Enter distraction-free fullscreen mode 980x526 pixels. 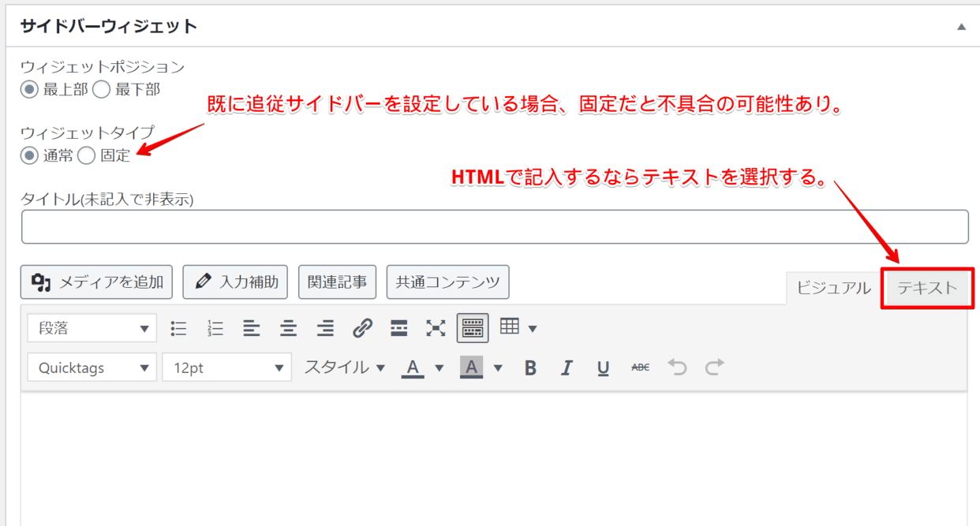point(436,328)
